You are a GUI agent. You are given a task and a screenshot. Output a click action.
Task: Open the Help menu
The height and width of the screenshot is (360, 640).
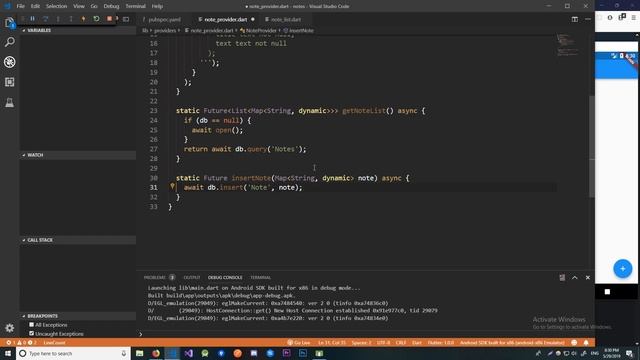[x=157, y=6]
